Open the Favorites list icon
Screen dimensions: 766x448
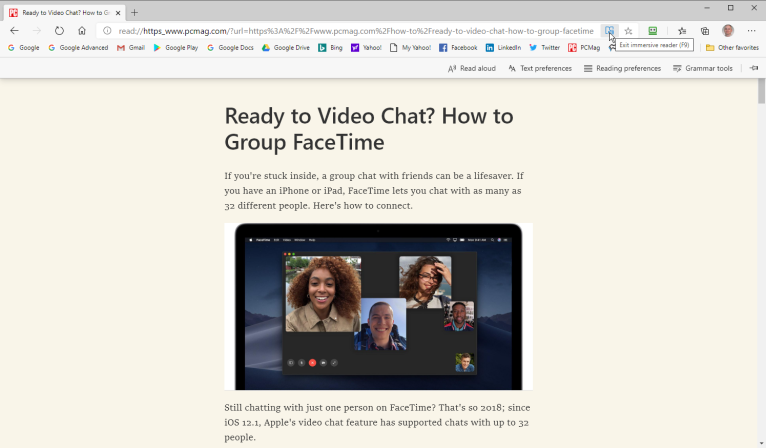[x=682, y=31]
